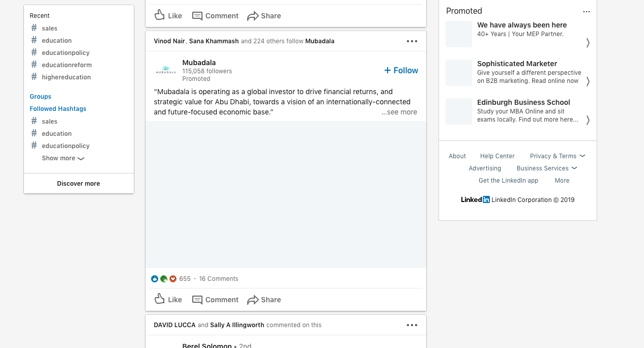Follow the Mubadala company page
The image size is (644, 348).
click(x=401, y=71)
